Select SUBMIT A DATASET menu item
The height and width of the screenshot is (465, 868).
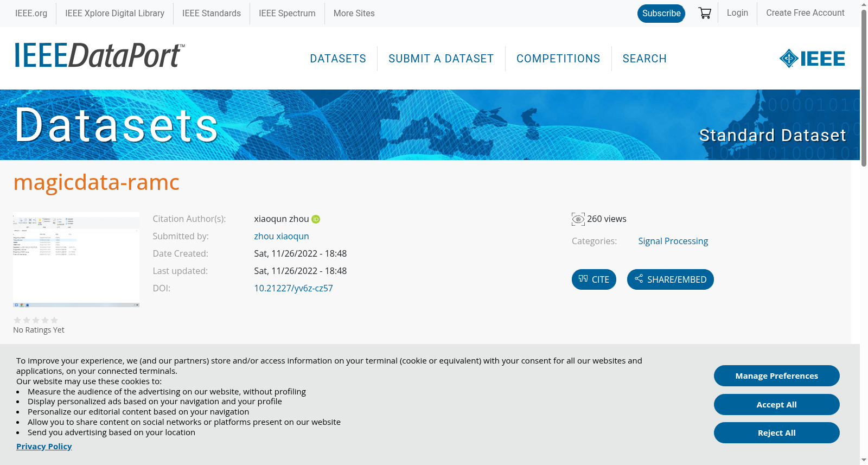pos(441,59)
